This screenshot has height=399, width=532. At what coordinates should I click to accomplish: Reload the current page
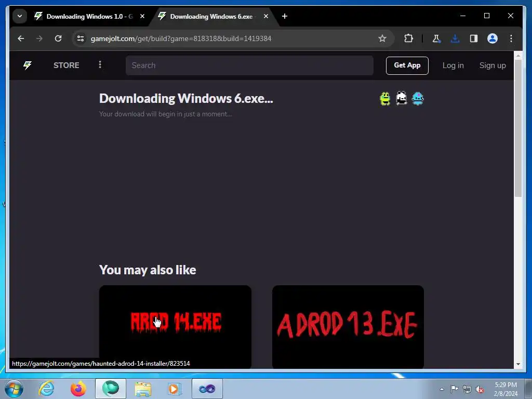[x=58, y=38]
